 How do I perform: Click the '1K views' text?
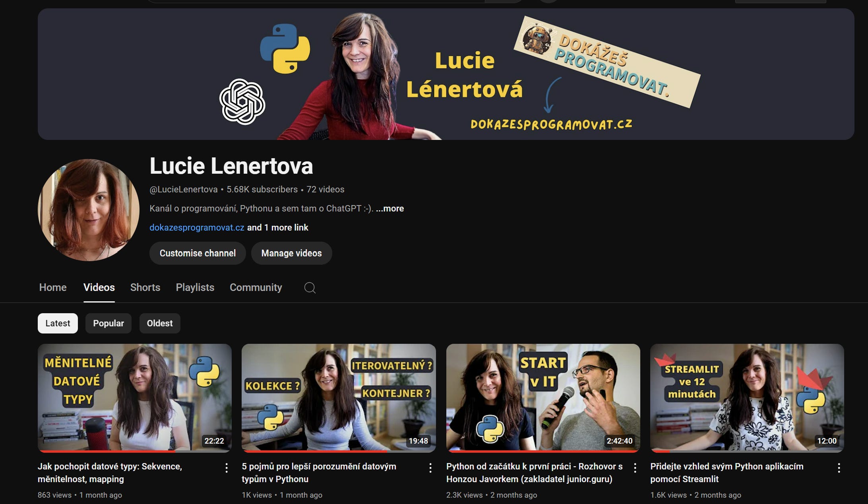pyautogui.click(x=257, y=495)
